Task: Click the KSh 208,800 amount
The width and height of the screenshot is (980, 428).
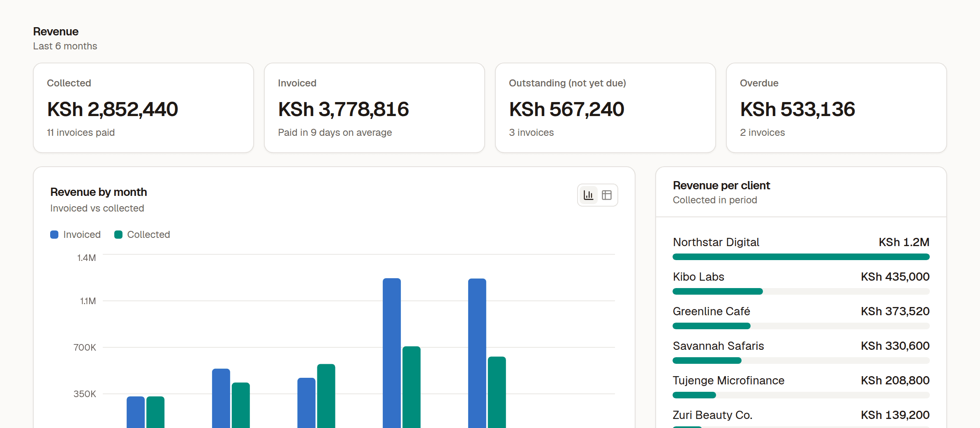Action: pyautogui.click(x=895, y=380)
